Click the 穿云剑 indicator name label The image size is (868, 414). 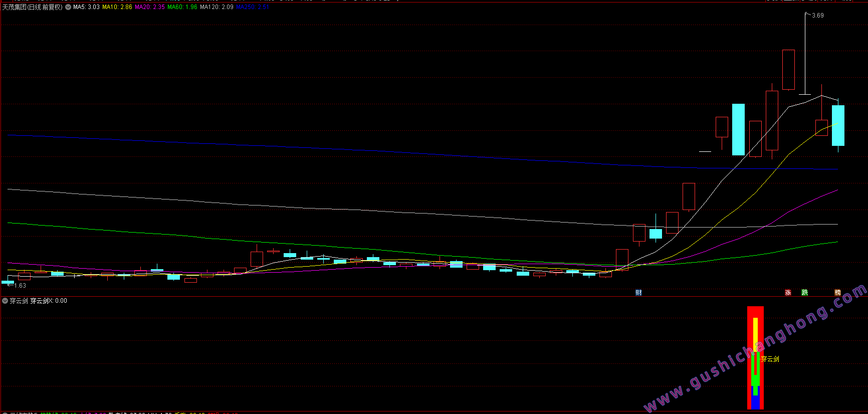tap(19, 301)
